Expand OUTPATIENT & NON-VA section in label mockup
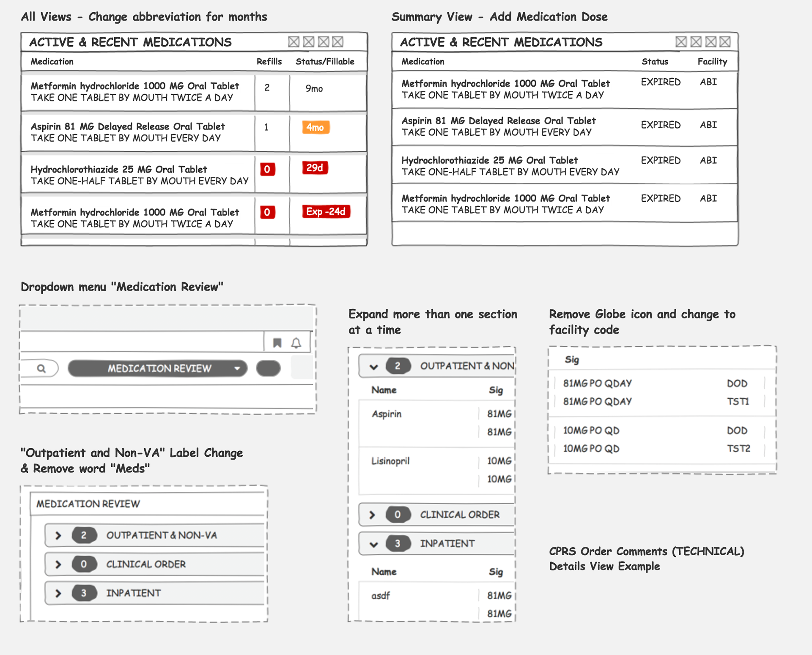812x655 pixels. point(58,535)
